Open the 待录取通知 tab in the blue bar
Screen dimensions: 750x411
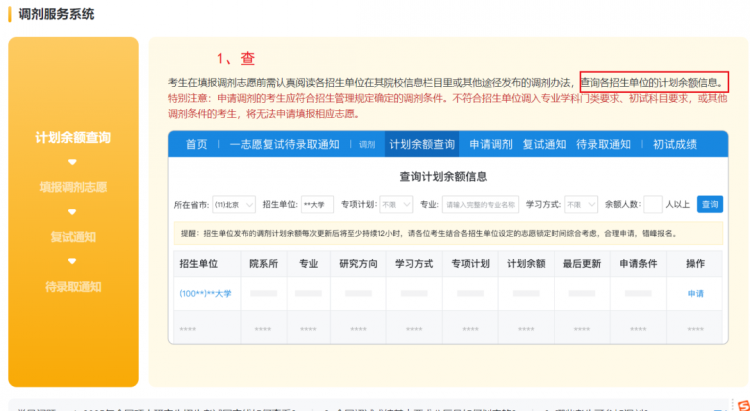pos(603,144)
